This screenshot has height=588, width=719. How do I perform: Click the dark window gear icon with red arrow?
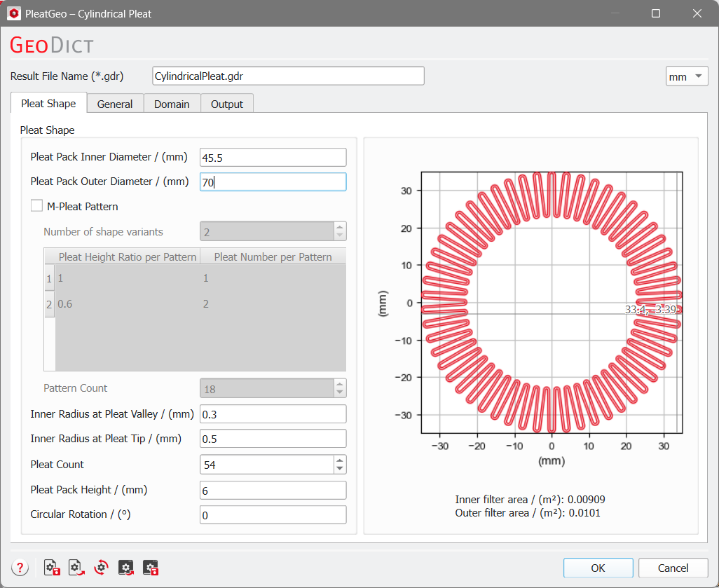[126, 568]
